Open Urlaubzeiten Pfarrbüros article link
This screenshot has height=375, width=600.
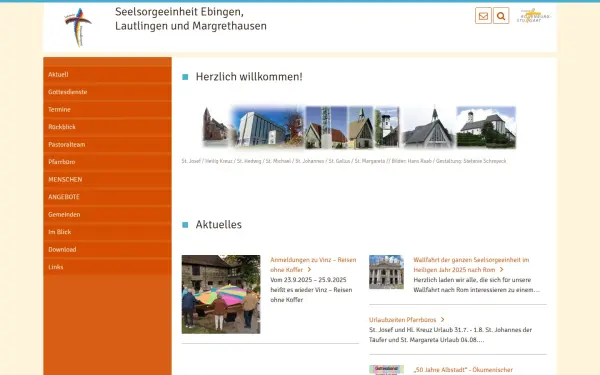tap(403, 320)
